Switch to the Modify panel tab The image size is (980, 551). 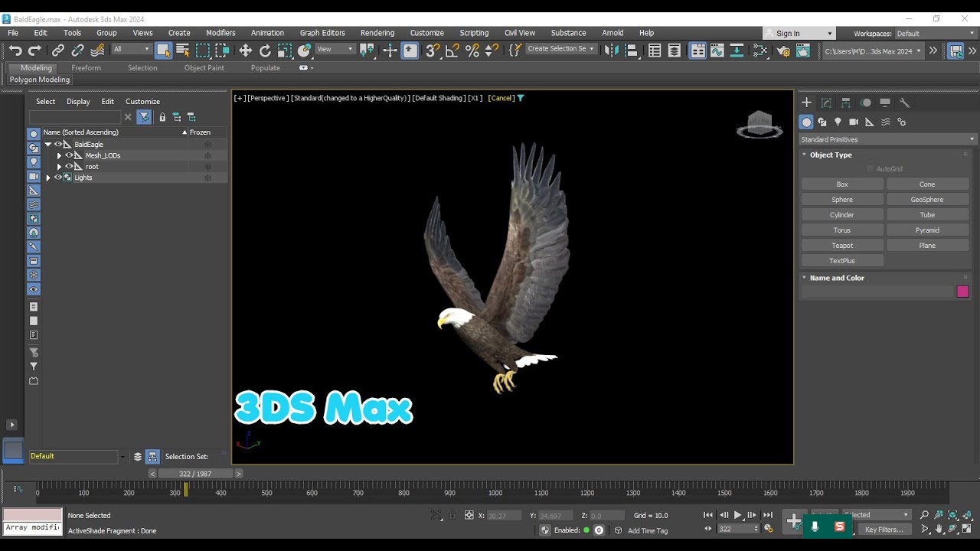pyautogui.click(x=826, y=103)
